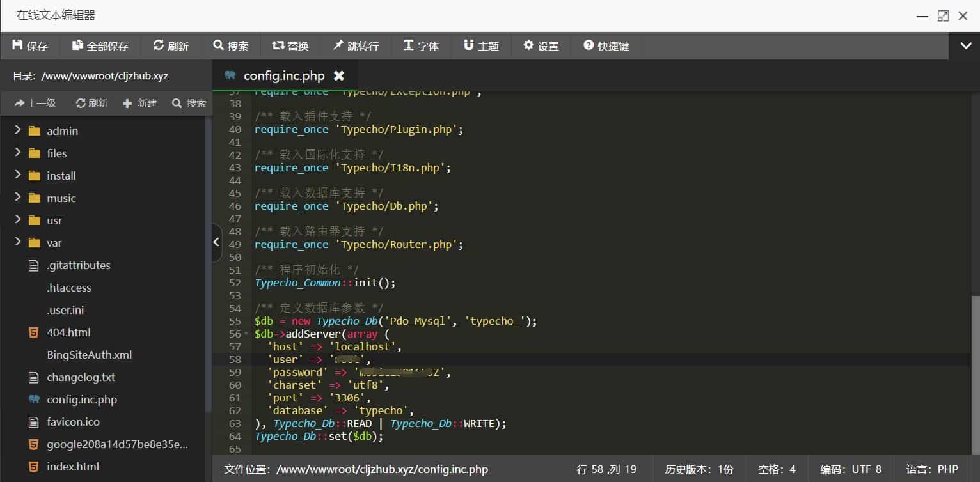Click the 保存 save button
980x482 pixels.
(30, 46)
